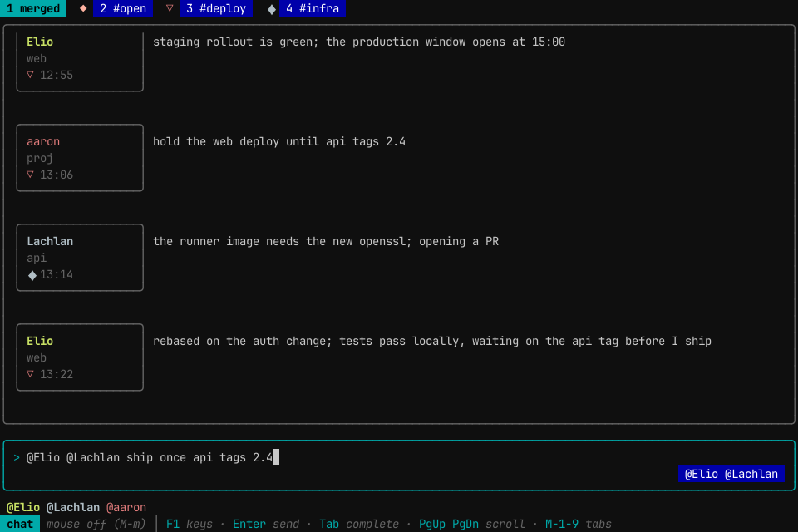The height and width of the screenshot is (532, 798).
Task: Click the message 'rebased on the auth change…'
Action: point(432,341)
